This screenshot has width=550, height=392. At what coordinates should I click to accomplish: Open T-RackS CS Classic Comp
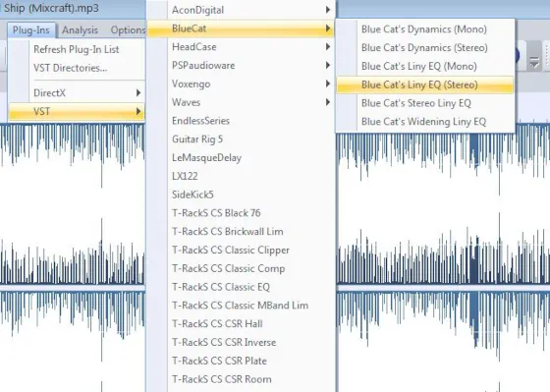241,268
